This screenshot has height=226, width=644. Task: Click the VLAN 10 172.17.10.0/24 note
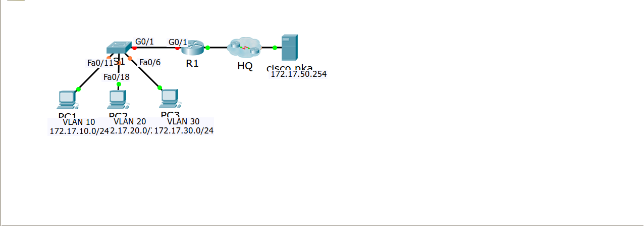click(x=79, y=126)
